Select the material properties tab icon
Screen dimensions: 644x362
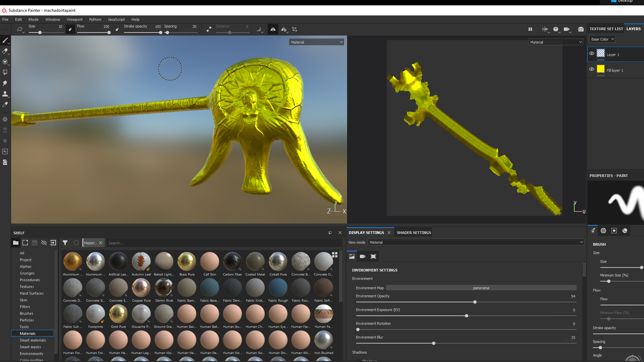(x=625, y=231)
